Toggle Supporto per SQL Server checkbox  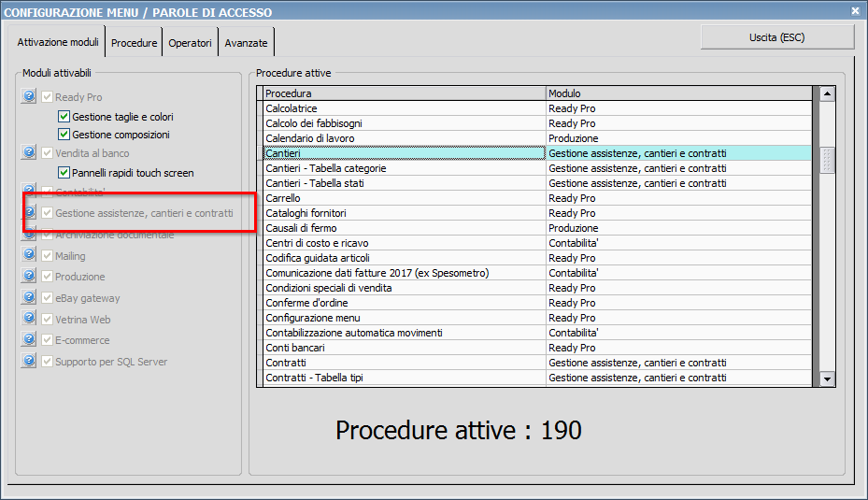[47, 362]
